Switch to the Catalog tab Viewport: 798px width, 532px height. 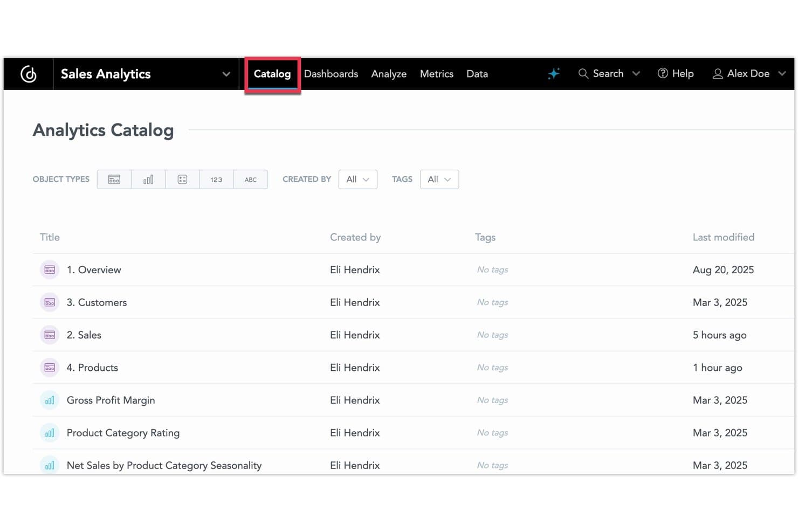tap(272, 74)
